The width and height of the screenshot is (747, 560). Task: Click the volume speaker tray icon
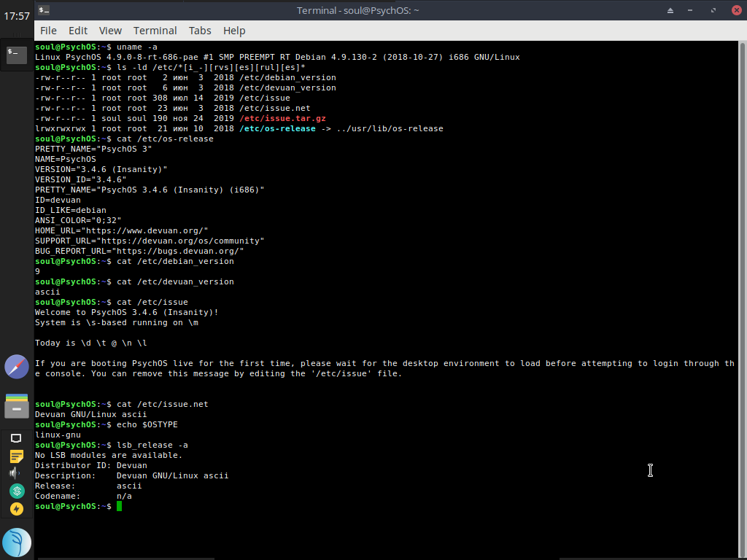[x=15, y=472]
